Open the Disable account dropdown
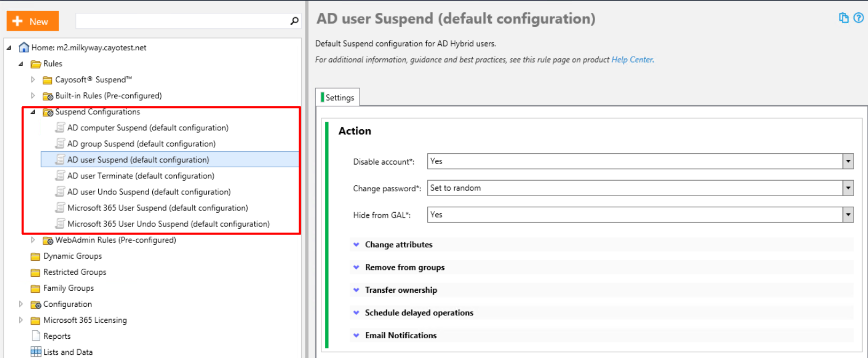This screenshot has height=358, width=868. pyautogui.click(x=848, y=161)
